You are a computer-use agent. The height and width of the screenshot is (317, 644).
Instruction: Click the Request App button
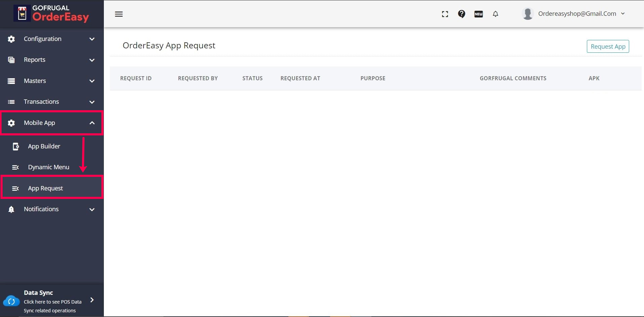click(608, 46)
